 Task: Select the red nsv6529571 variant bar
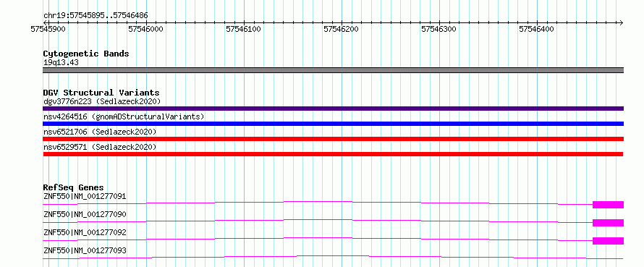(333, 154)
